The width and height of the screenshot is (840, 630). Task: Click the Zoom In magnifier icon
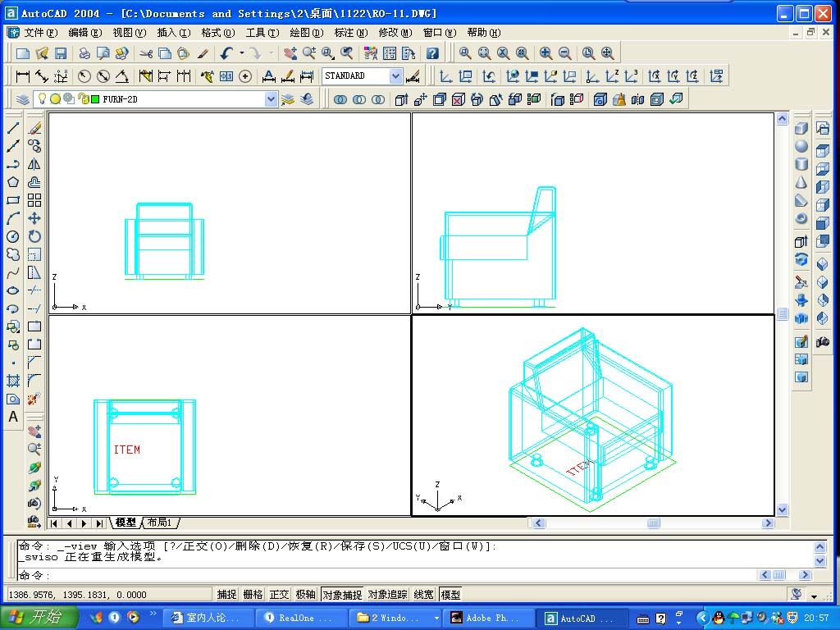[x=546, y=53]
